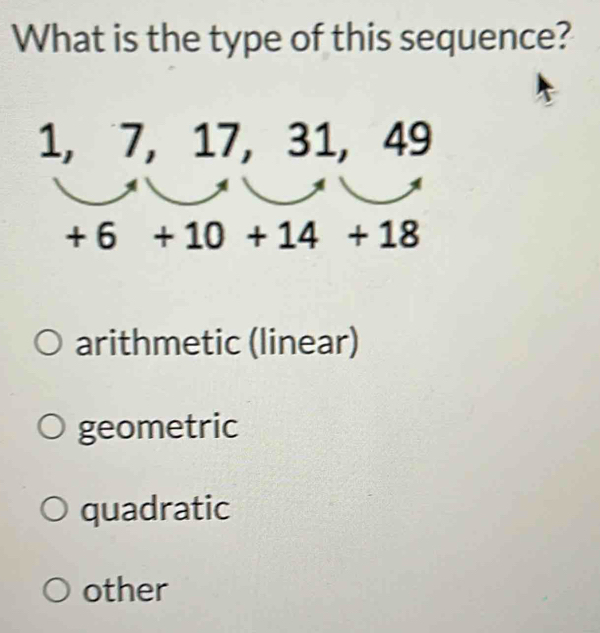Click the +6 difference label
Image resolution: width=600 pixels, height=633 pixels.
coord(91,237)
